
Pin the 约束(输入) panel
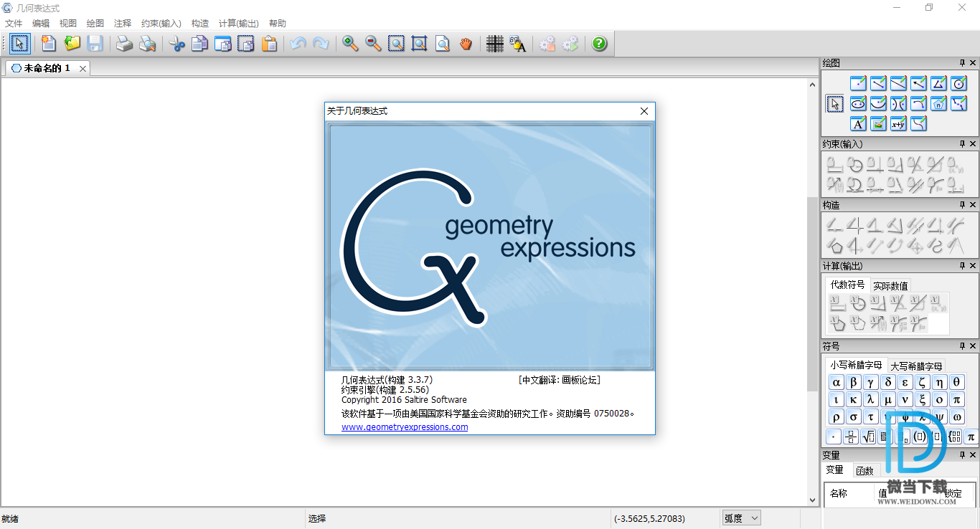(962, 144)
